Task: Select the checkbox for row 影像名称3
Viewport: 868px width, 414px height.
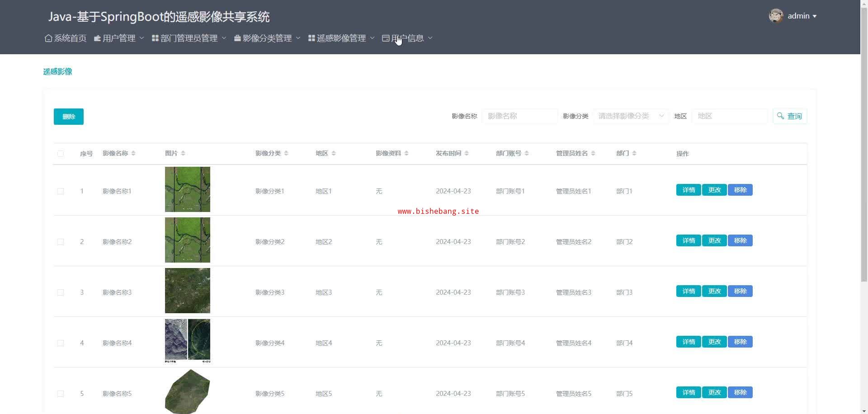Action: pos(61,292)
